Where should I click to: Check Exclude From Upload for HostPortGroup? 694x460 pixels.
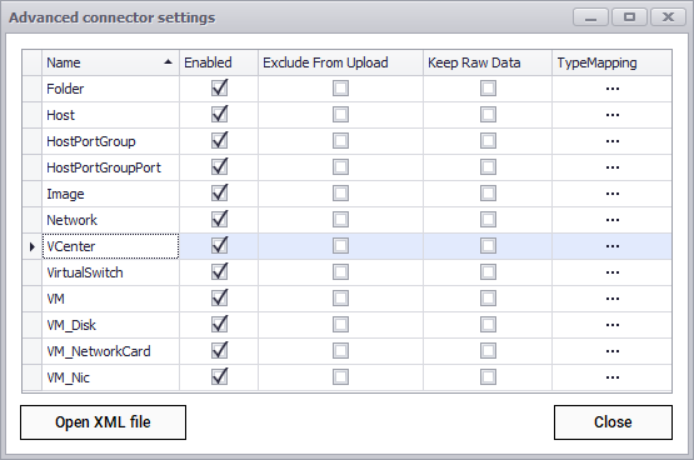pyautogui.click(x=341, y=141)
